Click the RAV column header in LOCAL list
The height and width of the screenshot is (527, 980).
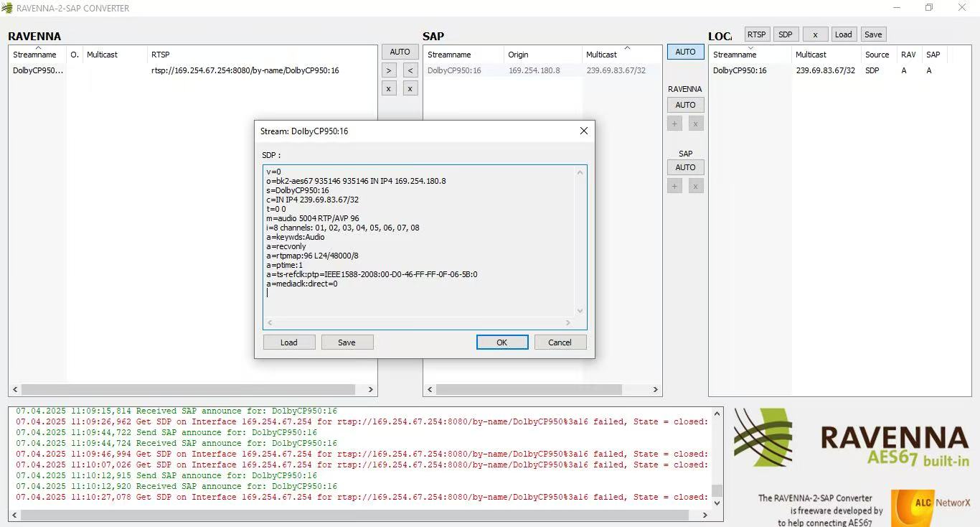(x=908, y=55)
